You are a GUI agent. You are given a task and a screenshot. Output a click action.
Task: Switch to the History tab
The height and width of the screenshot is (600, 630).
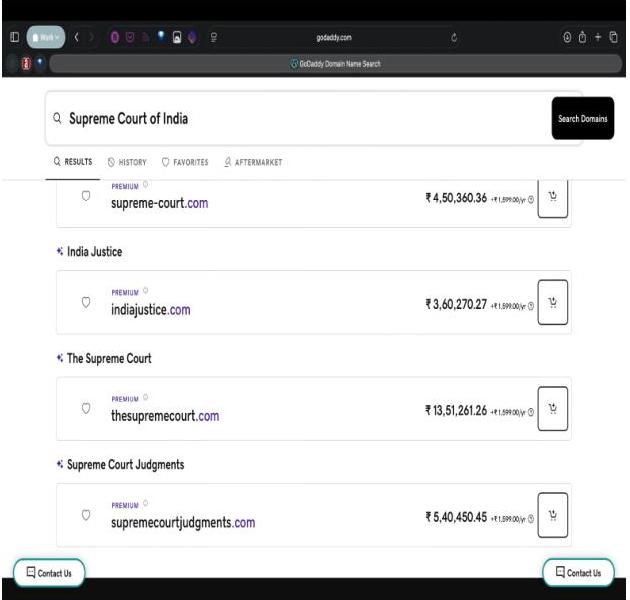tap(127, 162)
